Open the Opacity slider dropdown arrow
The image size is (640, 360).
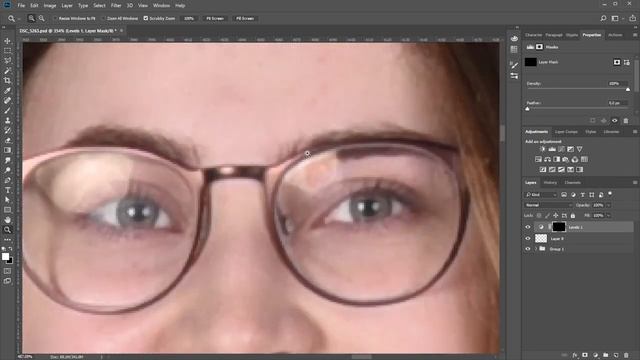(608, 205)
